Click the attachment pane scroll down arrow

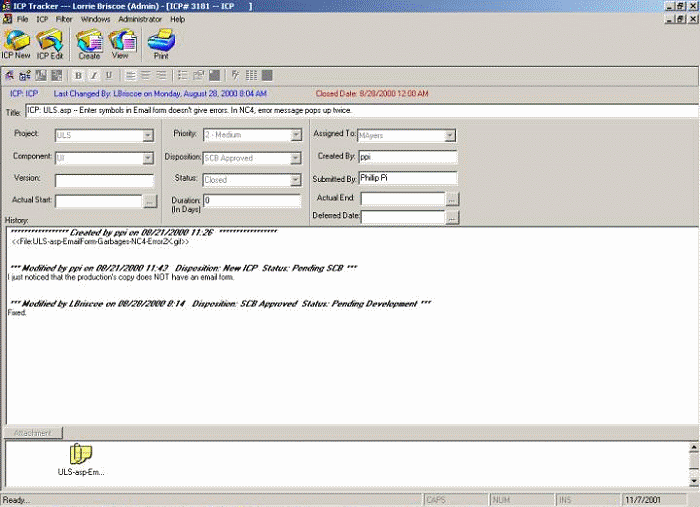click(694, 480)
